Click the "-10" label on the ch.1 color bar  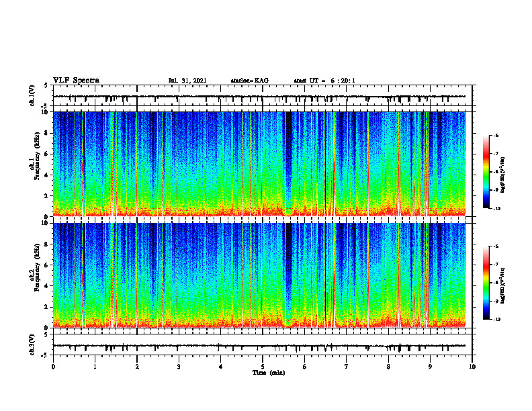point(497,209)
